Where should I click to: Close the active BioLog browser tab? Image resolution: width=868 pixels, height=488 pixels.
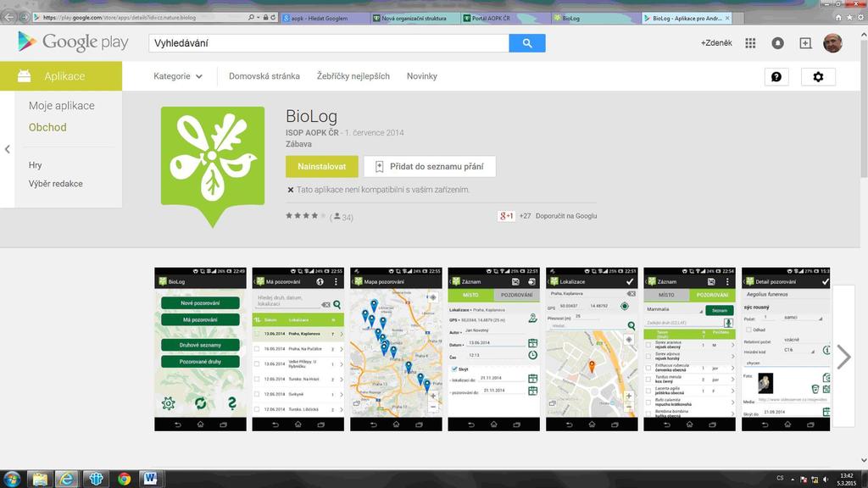[727, 19]
